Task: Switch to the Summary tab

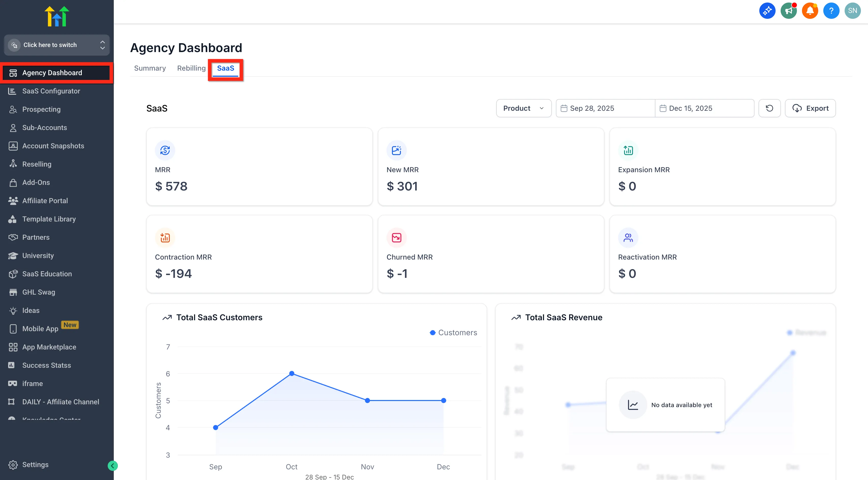Action: [x=150, y=68]
